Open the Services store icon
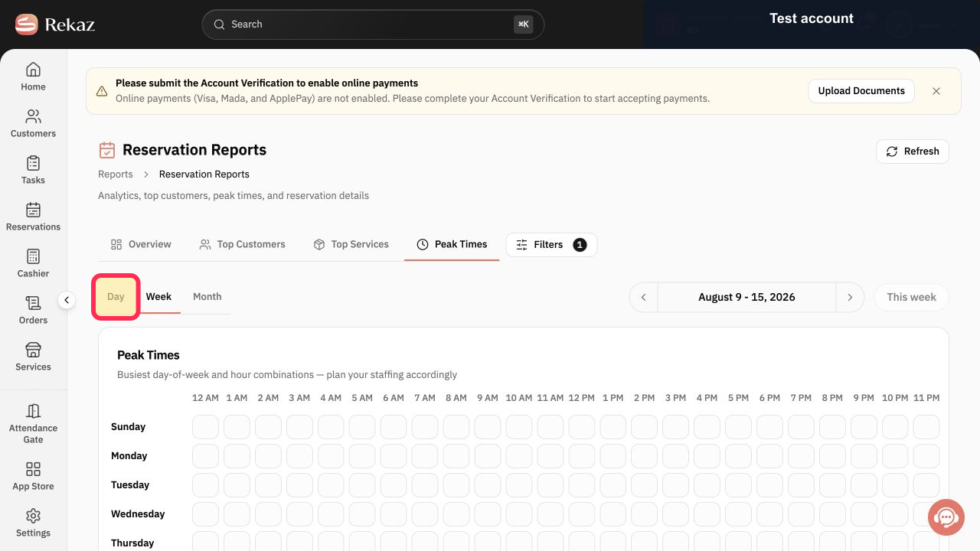 (33, 350)
